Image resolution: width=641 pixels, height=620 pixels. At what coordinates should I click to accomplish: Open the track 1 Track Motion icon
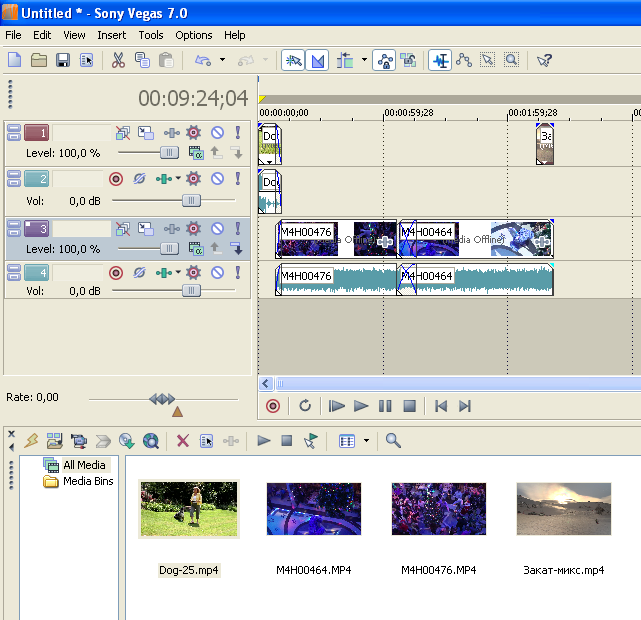(x=146, y=133)
